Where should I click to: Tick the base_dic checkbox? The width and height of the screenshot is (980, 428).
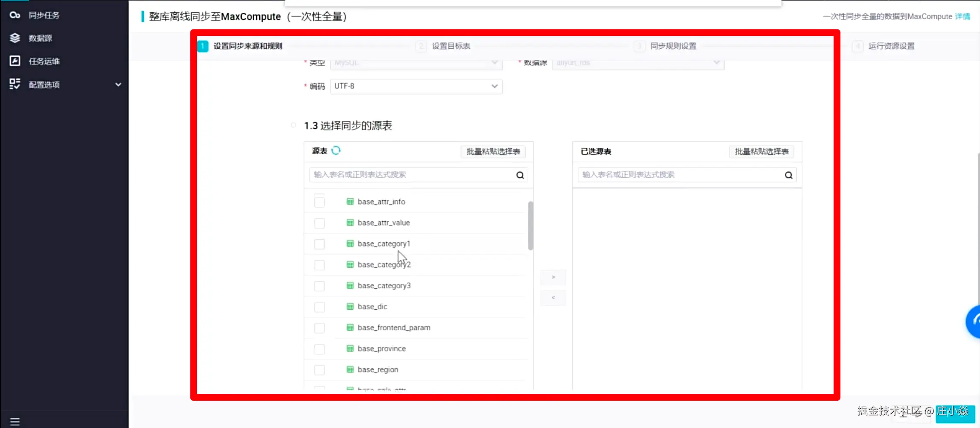(319, 307)
